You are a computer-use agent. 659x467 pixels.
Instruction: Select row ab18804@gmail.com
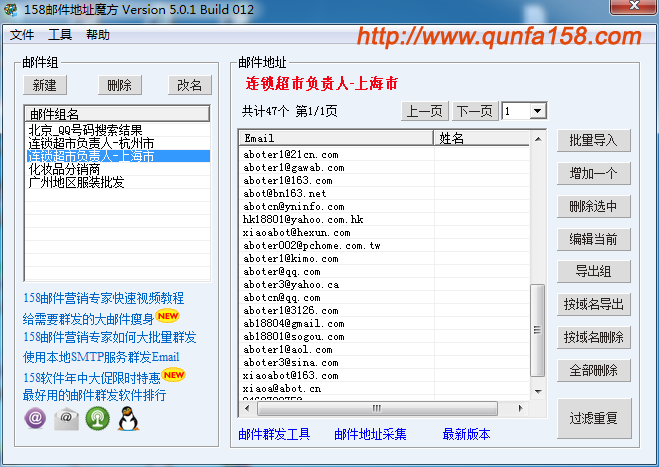tap(385, 324)
